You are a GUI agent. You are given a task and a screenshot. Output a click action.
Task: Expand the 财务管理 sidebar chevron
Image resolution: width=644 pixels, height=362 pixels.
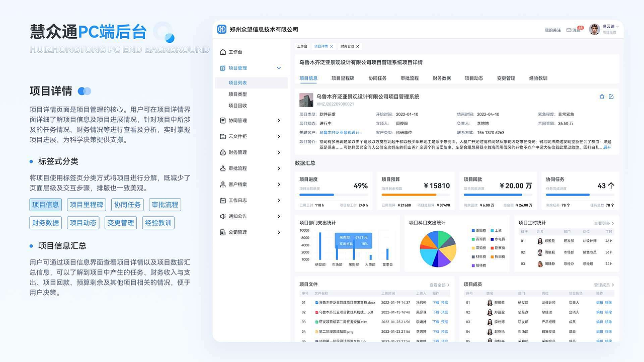279,152
